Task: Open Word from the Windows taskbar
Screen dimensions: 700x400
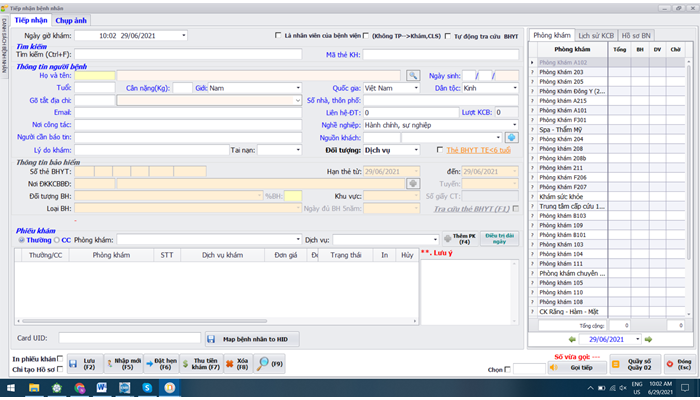Action: tap(102, 388)
